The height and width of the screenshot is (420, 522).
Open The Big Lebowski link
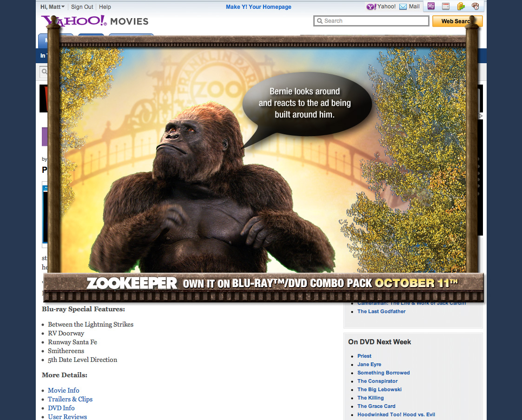379,389
